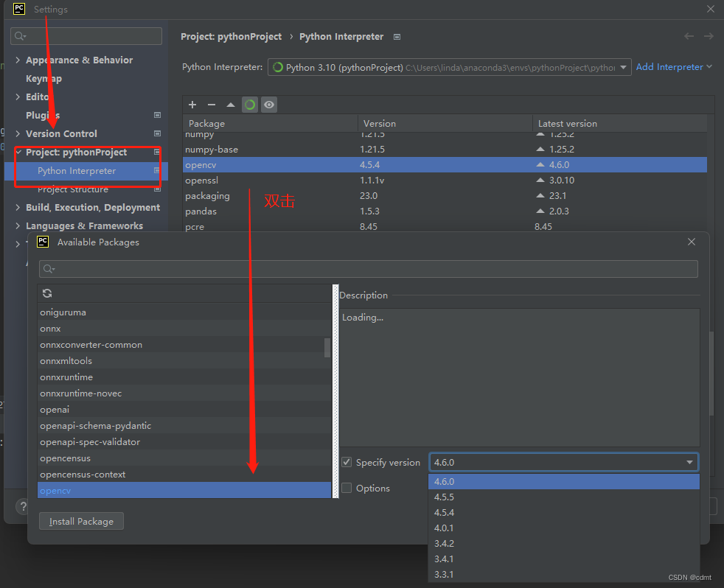The image size is (724, 588).
Task: Expand the Add Interpreter dropdown link
Action: (674, 67)
